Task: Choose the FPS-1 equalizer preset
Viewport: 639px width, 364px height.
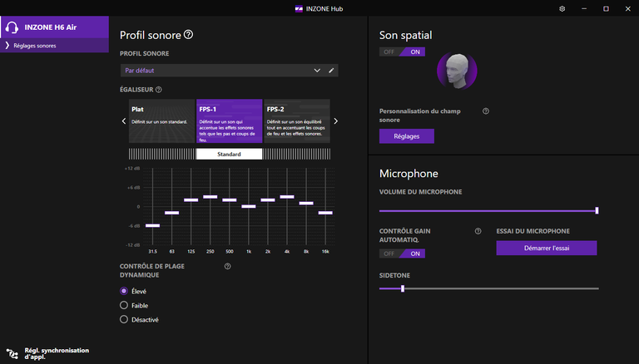Action: pos(230,121)
